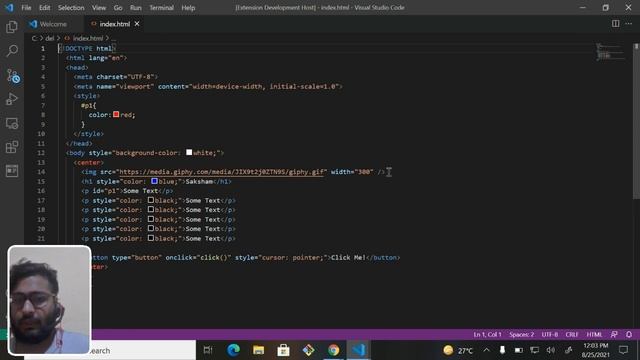Image resolution: width=640 pixels, height=360 pixels.
Task: Open the Extensions view
Action: click(x=12, y=147)
